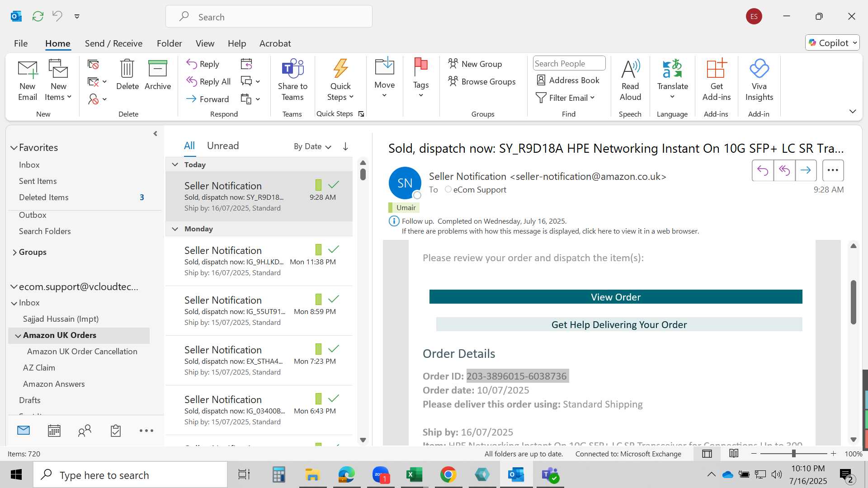The image size is (868, 488).
Task: Click the View Order button
Action: coord(616,297)
